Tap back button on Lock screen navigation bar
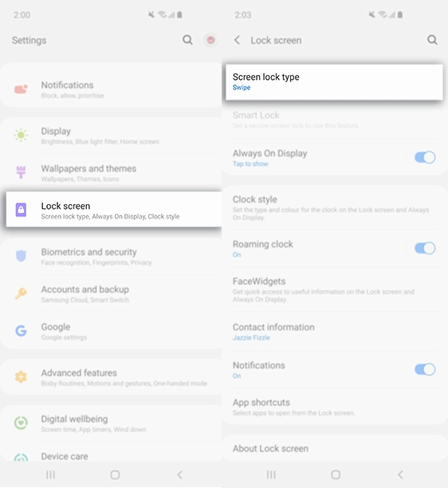This screenshot has width=448, height=488. [400, 475]
